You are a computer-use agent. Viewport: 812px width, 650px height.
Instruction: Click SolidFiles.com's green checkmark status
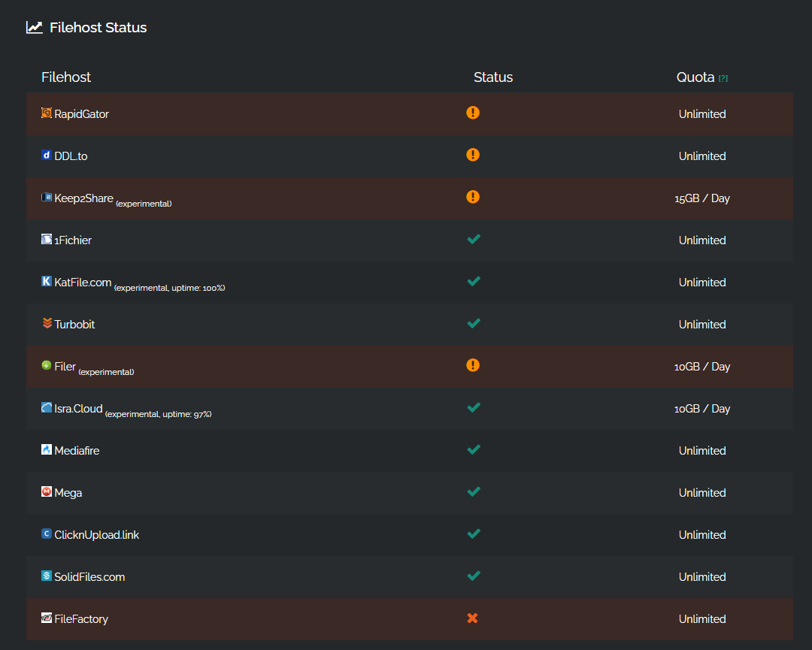tap(474, 576)
